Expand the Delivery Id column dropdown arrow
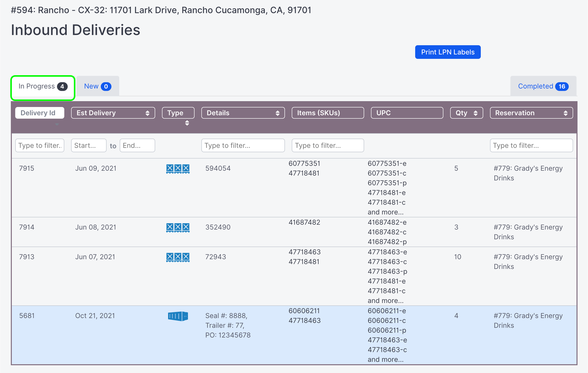Image resolution: width=588 pixels, height=373 pixels. coord(57,124)
